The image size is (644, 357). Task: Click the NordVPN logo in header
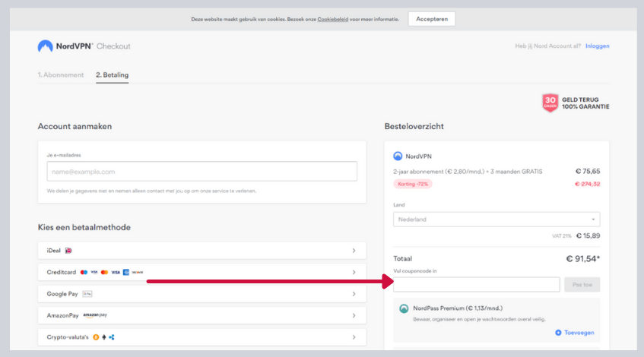[46, 46]
